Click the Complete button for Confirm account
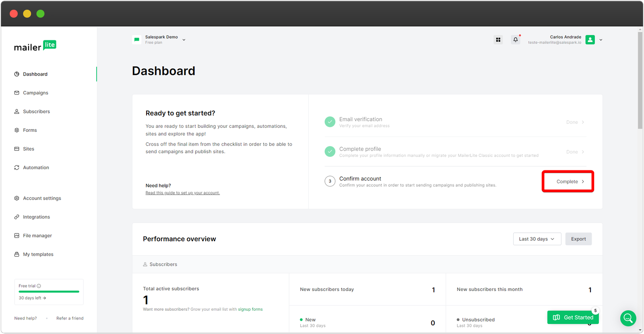This screenshot has width=644, height=334. 568,182
